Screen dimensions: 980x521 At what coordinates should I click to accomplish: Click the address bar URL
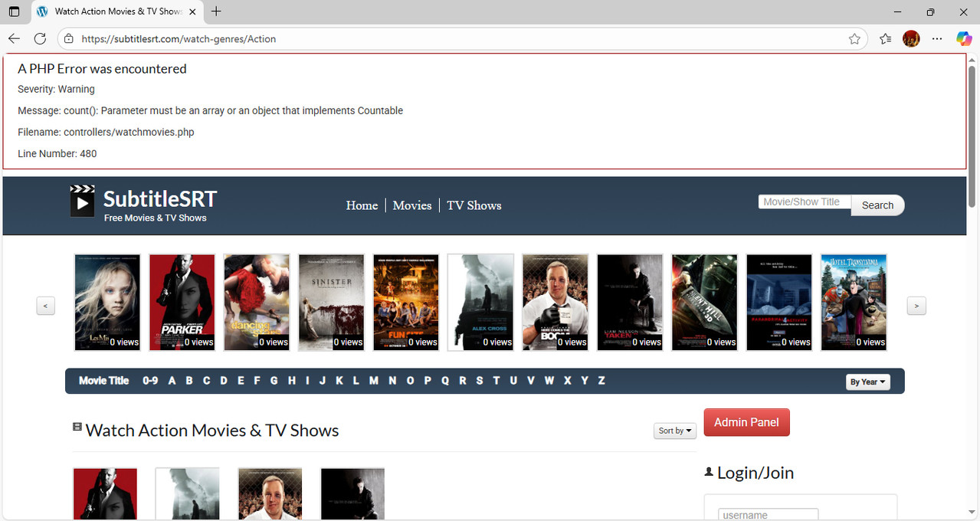point(179,39)
